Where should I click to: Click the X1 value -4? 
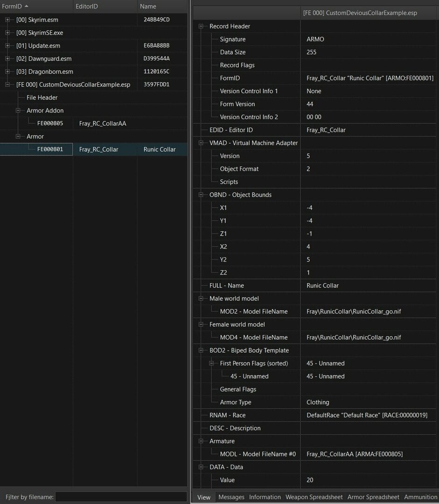(x=309, y=208)
